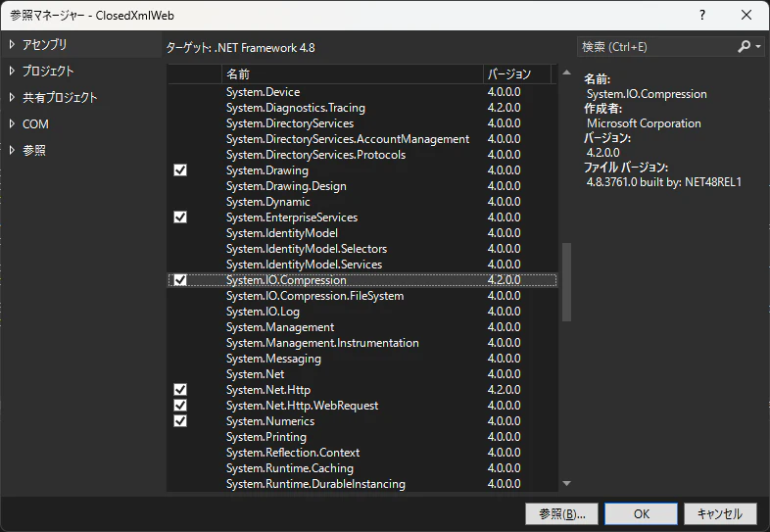Screen dimensions: 770x532
Task: Select the System.Drawing.Design row
Action: coord(362,186)
